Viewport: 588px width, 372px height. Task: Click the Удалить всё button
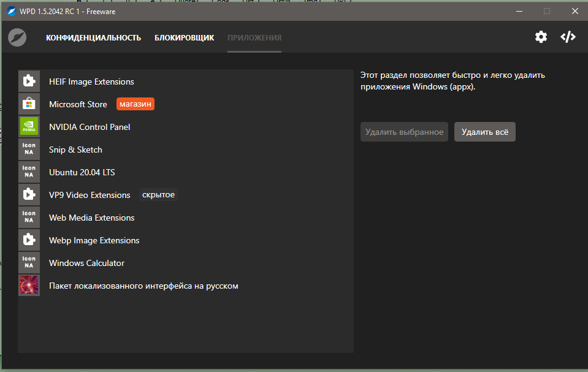485,132
